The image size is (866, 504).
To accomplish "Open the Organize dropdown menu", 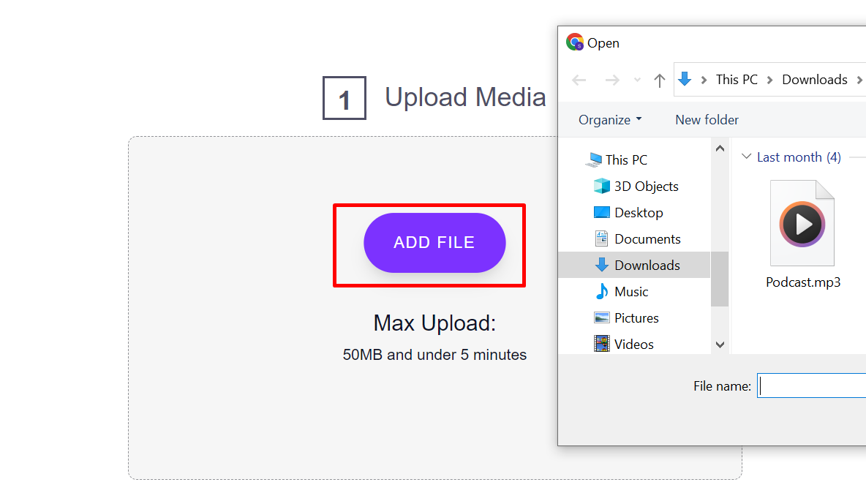I will pos(610,120).
